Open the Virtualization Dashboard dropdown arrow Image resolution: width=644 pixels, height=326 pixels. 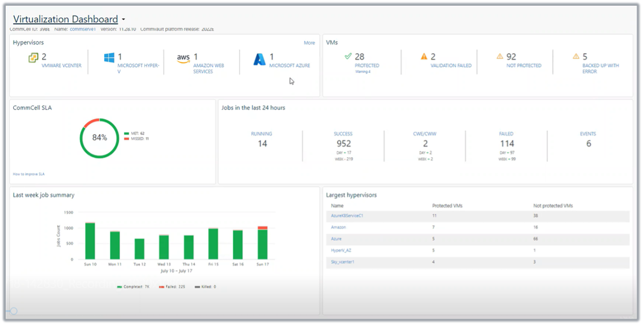[x=124, y=20]
